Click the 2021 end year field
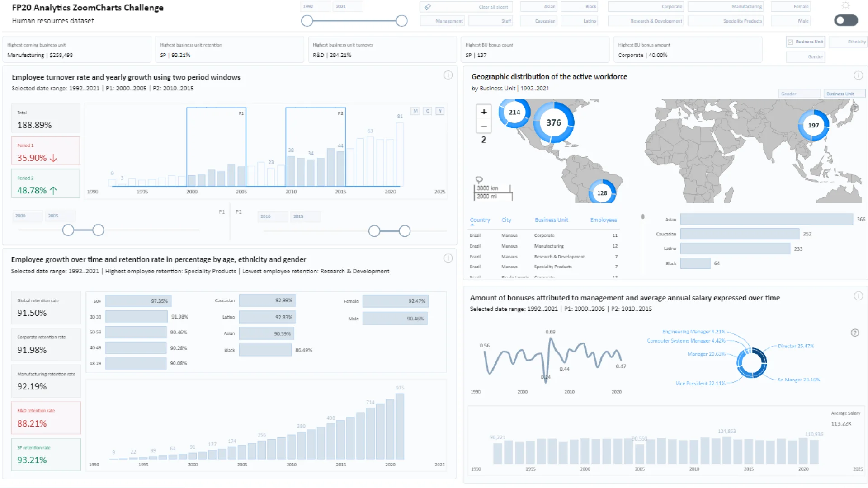 (x=348, y=7)
